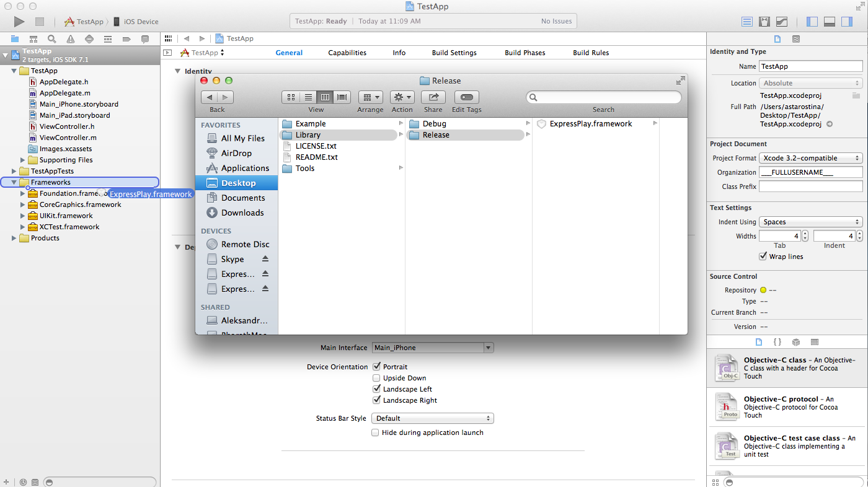
Task: Open the Status Bar Style dropdown
Action: pyautogui.click(x=432, y=418)
